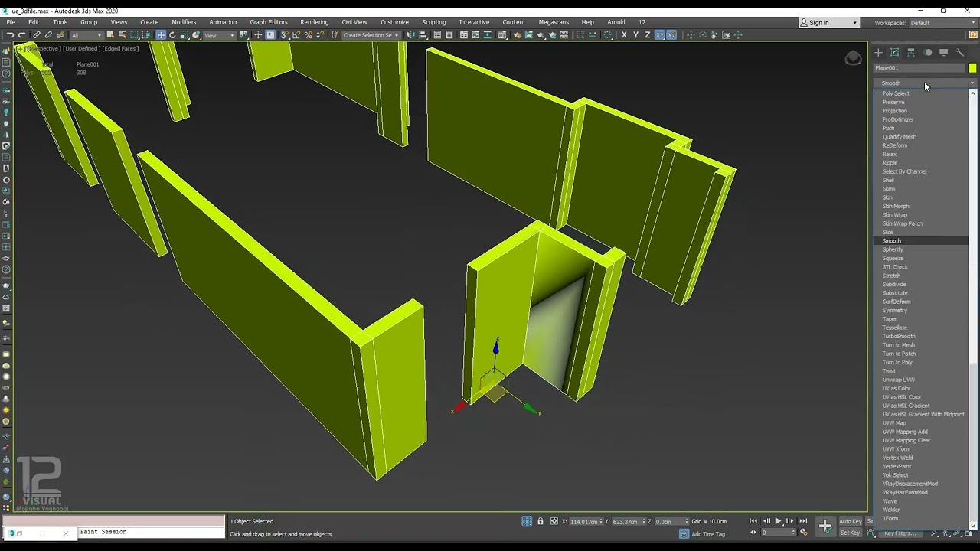Screen dimensions: 980x551
Task: Click the Y coordinate spinner arrows
Action: (x=644, y=521)
